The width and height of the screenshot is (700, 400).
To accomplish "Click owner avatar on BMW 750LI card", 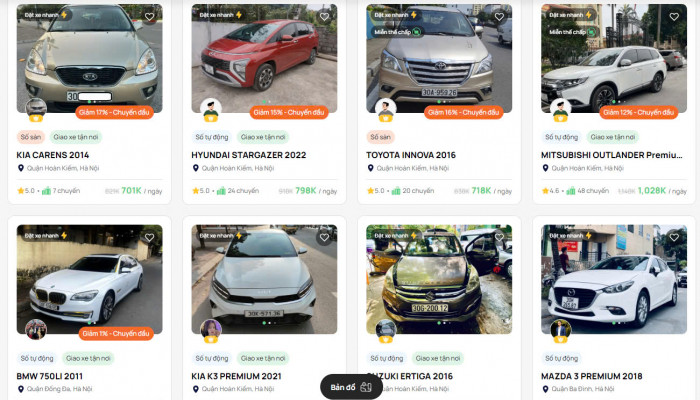I will click(x=36, y=330).
